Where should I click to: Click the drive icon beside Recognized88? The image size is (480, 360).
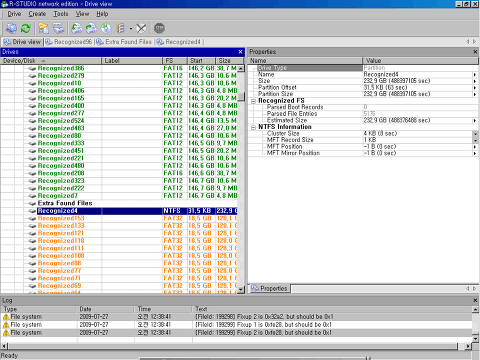32,264
